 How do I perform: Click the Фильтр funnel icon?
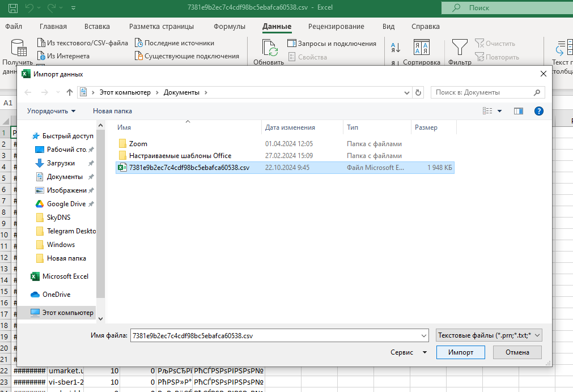pos(459,48)
